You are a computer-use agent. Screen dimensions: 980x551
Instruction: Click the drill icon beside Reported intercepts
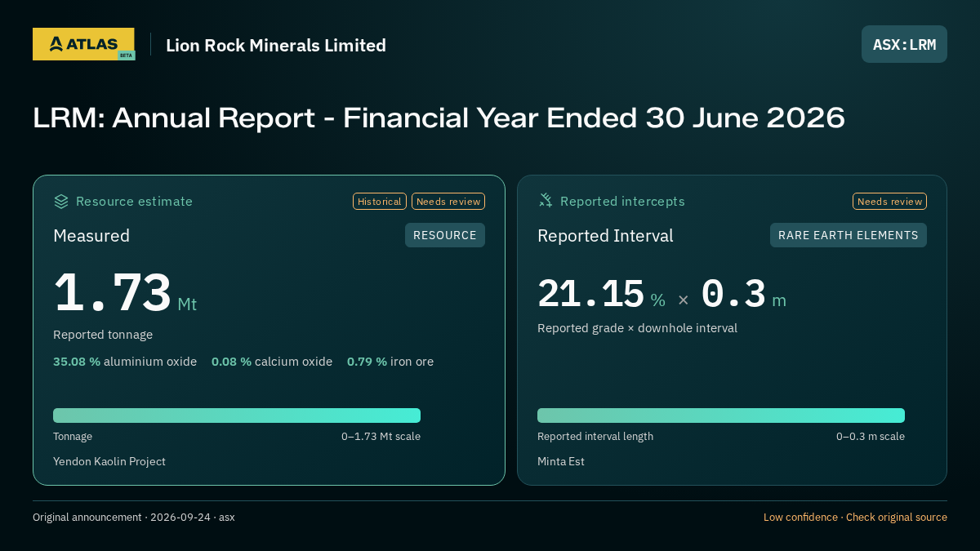(x=546, y=201)
